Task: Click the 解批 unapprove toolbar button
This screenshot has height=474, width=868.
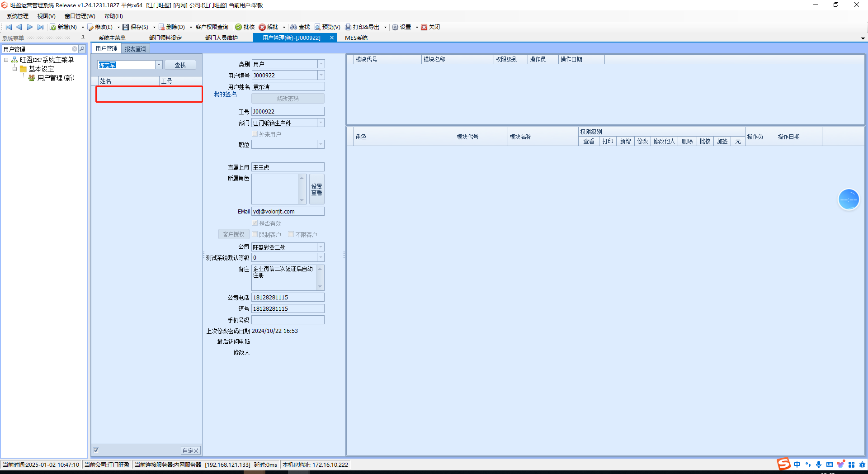Action: [x=269, y=27]
